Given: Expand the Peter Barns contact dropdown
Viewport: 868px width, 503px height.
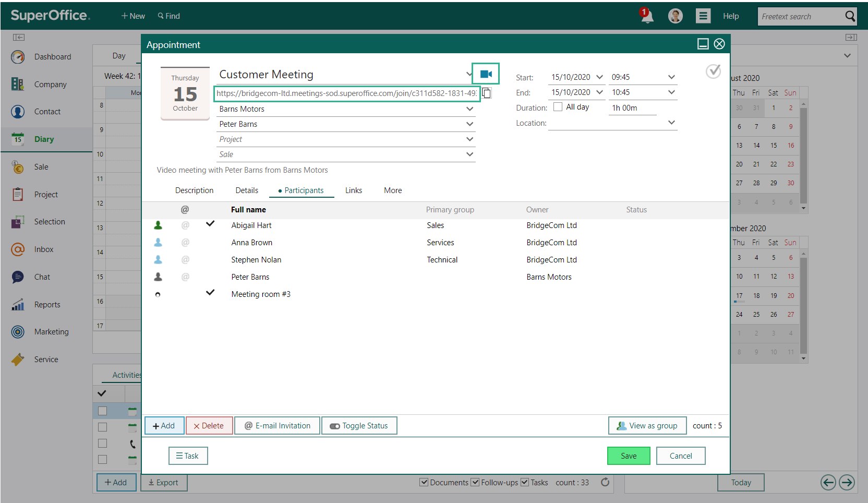Looking at the screenshot, I should 470,124.
